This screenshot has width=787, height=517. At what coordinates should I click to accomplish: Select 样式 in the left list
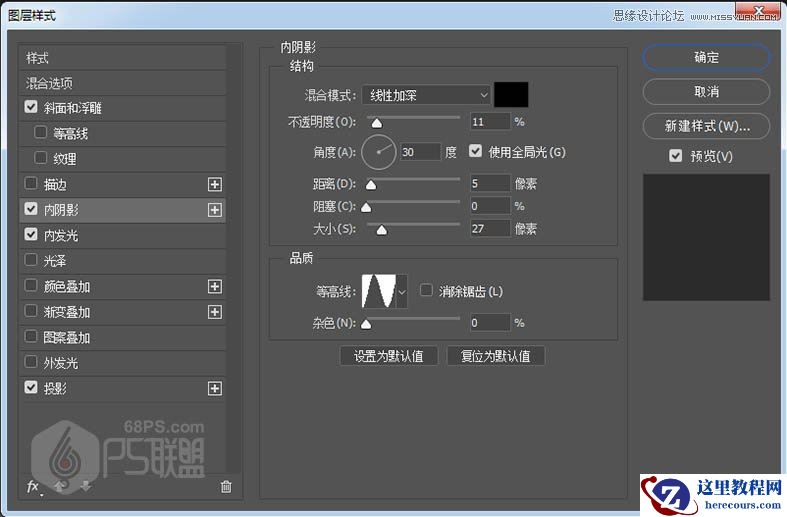pos(122,58)
